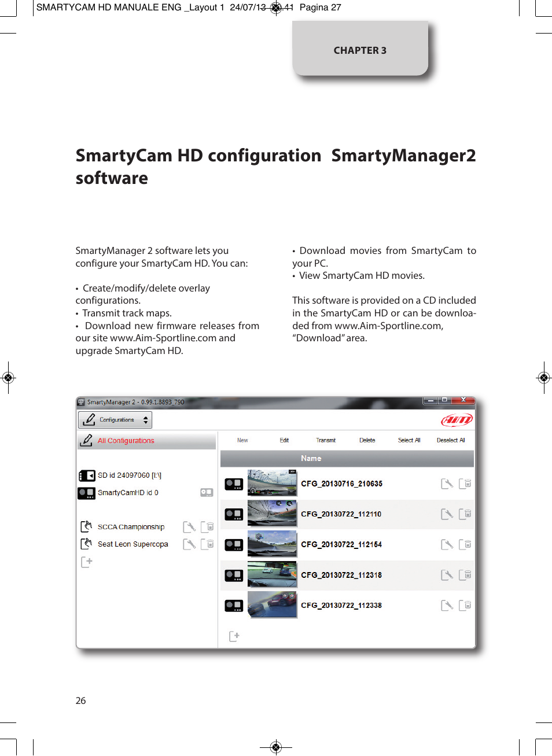The image size is (552, 756).
Task: Open thumbnail of CFG_20130722_112338
Action: coord(272,604)
